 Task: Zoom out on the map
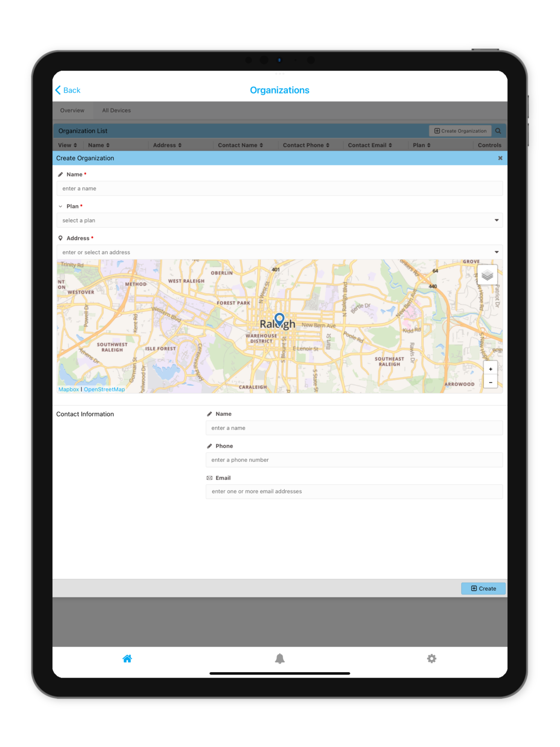point(491,382)
